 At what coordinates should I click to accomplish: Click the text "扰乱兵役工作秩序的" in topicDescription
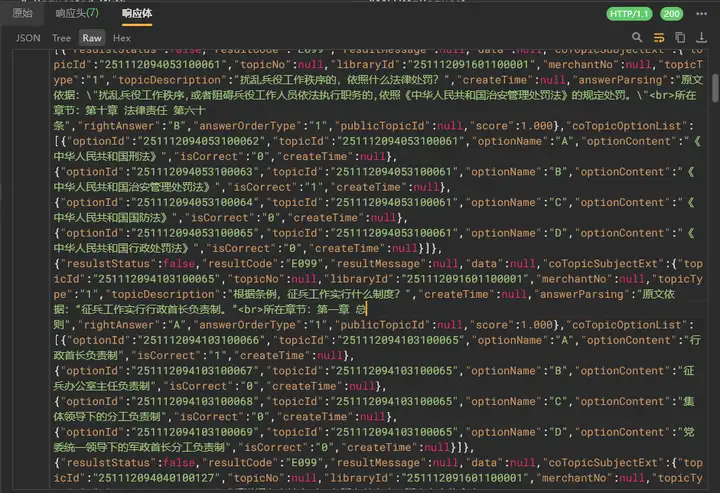[x=287, y=80]
